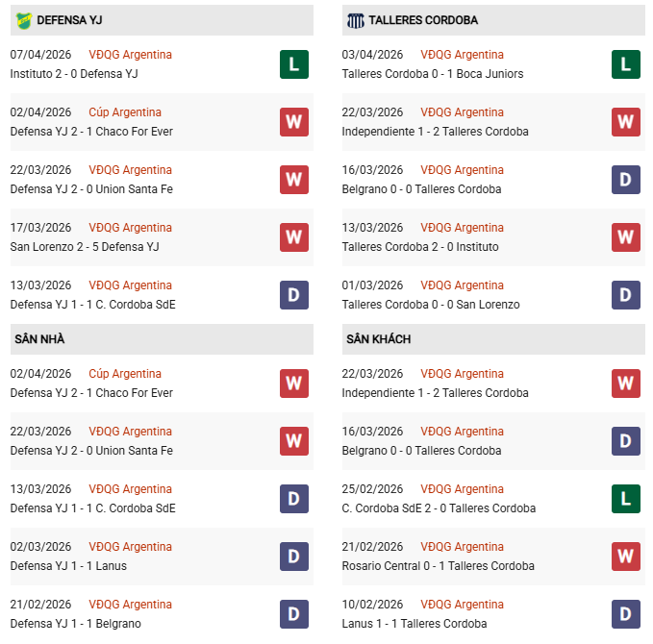Click the DEFENSA YJ header title
Image resolution: width=653 pixels, height=644 pixels.
70,20
